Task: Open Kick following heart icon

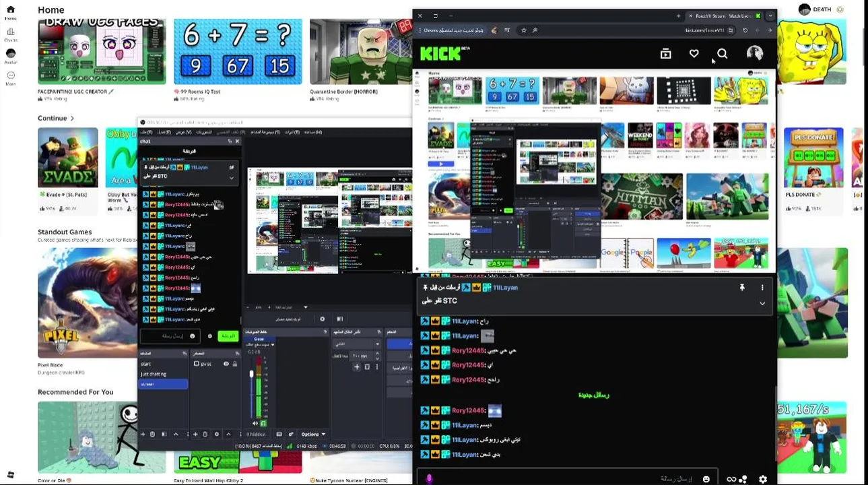Action: point(694,54)
